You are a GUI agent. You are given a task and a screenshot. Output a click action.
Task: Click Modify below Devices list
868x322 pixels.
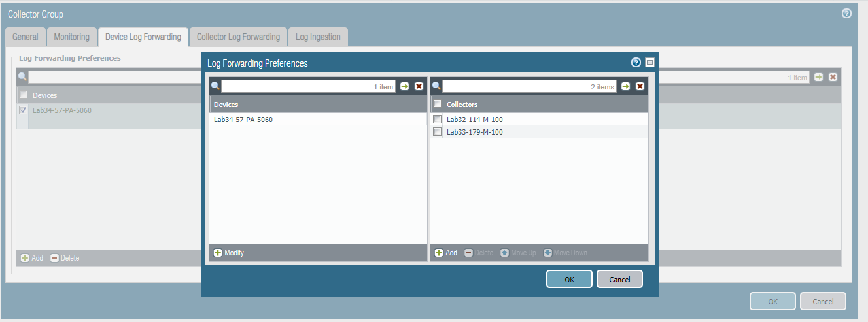pyautogui.click(x=229, y=253)
